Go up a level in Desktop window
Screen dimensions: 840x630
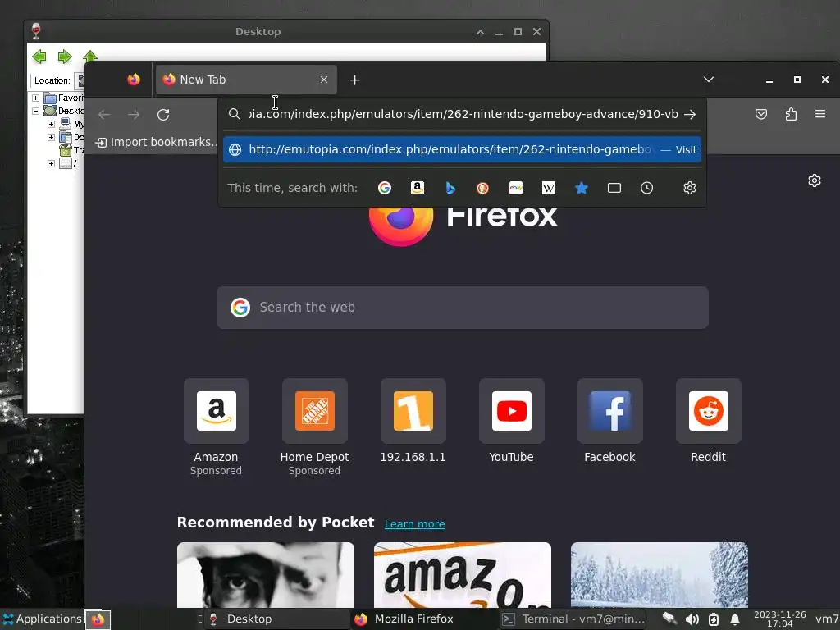tap(90, 55)
